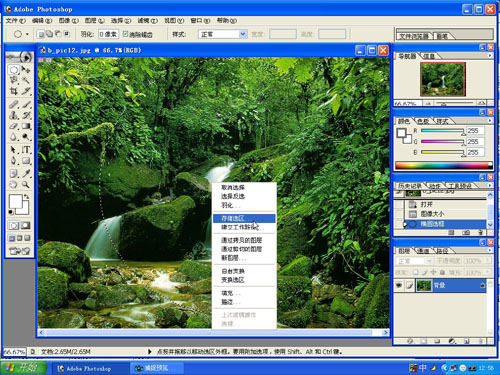This screenshot has height=375, width=500.
Task: Select the Move tool
Action: click(26, 70)
